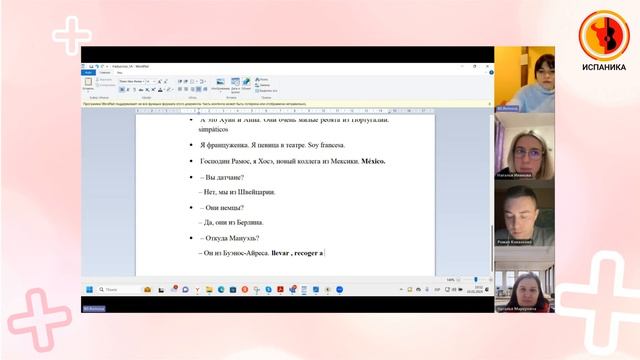Toggle strikethrough formatting
Image resolution: width=640 pixels, height=360 pixels.
[x=141, y=89]
